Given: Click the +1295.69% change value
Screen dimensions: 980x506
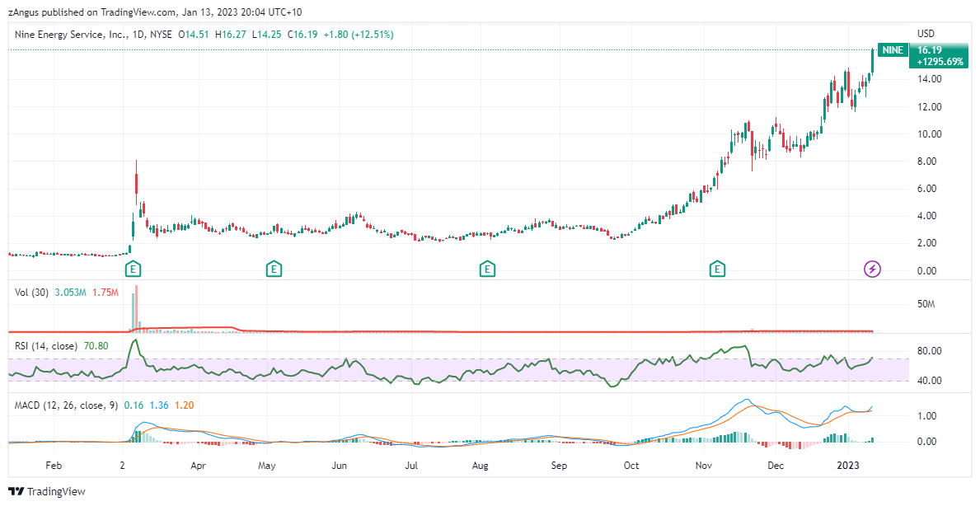Looking at the screenshot, I should [x=940, y=62].
